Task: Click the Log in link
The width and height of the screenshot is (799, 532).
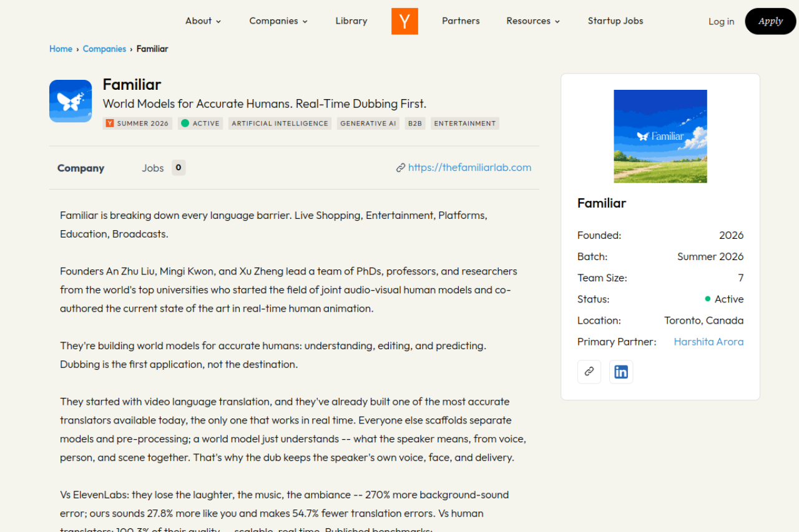Action: 721,21
